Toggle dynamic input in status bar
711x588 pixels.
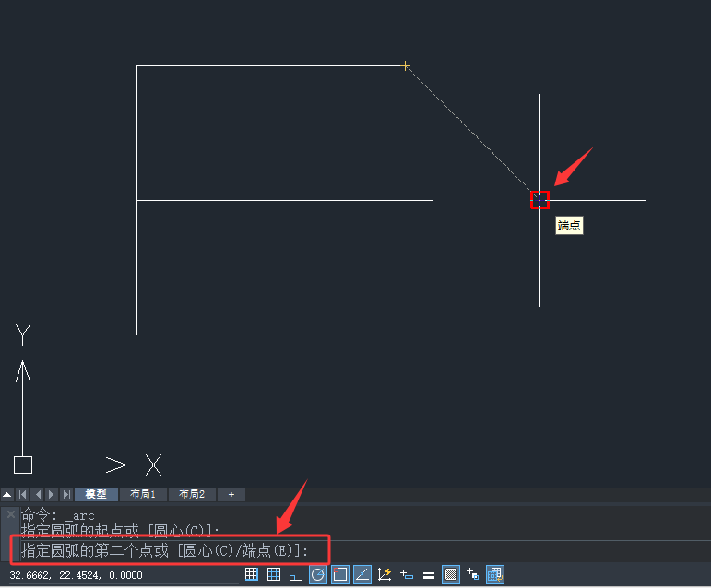407,574
